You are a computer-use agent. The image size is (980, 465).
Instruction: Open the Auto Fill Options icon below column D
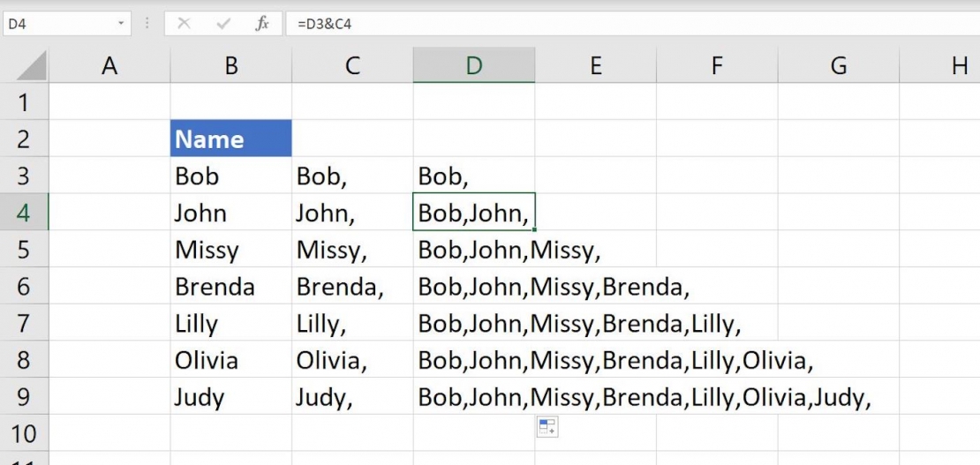tap(547, 428)
